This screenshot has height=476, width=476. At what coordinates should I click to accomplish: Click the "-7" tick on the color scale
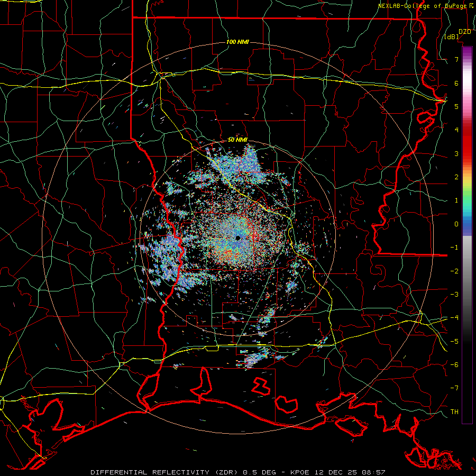454,388
